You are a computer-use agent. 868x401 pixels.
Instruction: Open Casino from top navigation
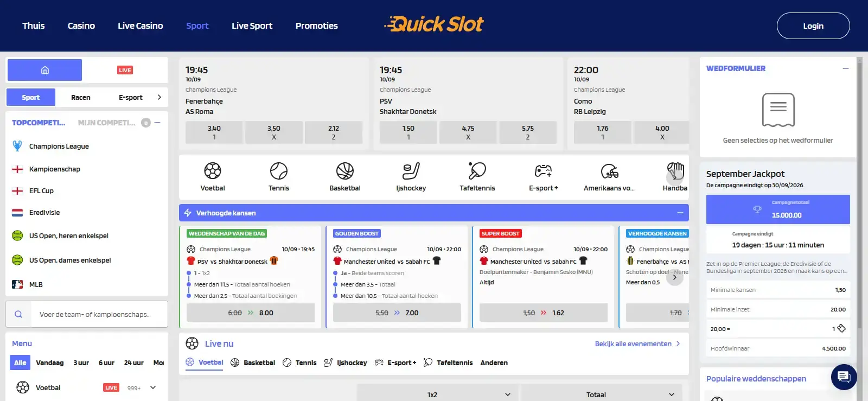point(81,26)
